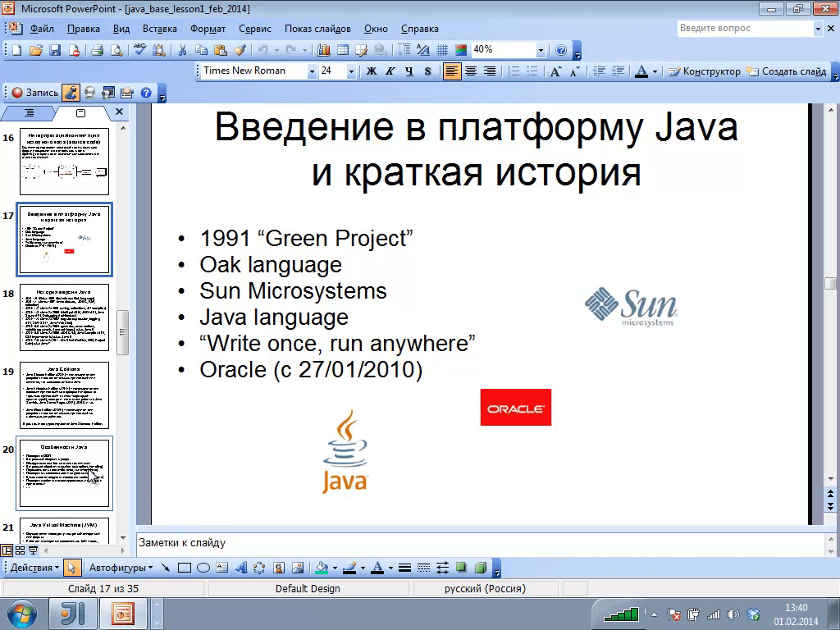Copy the selection with the copy icon
Image resolution: width=840 pixels, height=630 pixels.
coord(201,50)
